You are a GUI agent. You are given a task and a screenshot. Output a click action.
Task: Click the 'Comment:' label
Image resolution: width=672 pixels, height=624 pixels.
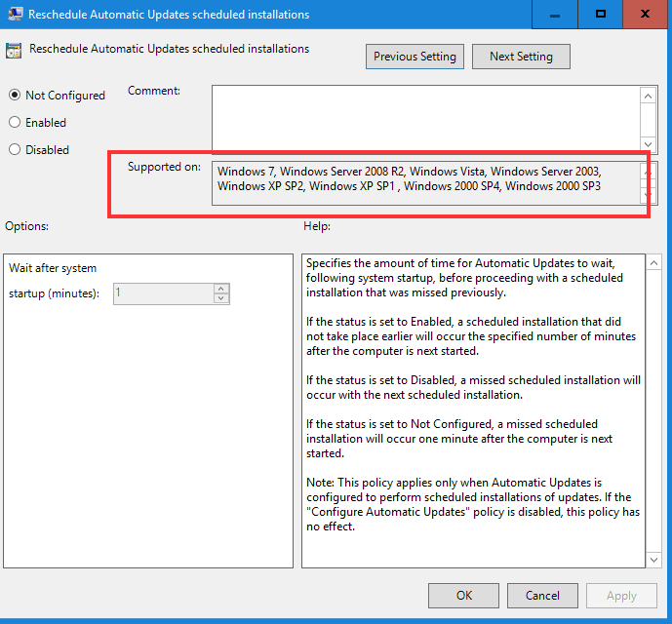pyautogui.click(x=154, y=91)
